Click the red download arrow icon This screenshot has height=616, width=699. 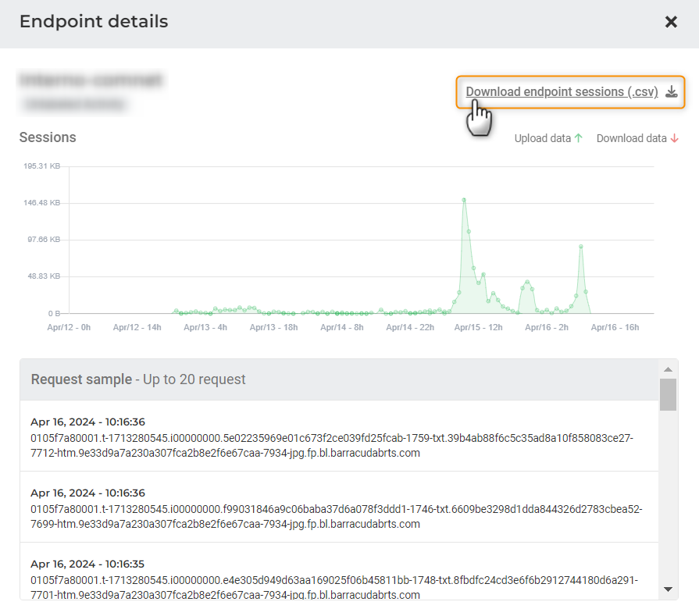[x=674, y=138]
